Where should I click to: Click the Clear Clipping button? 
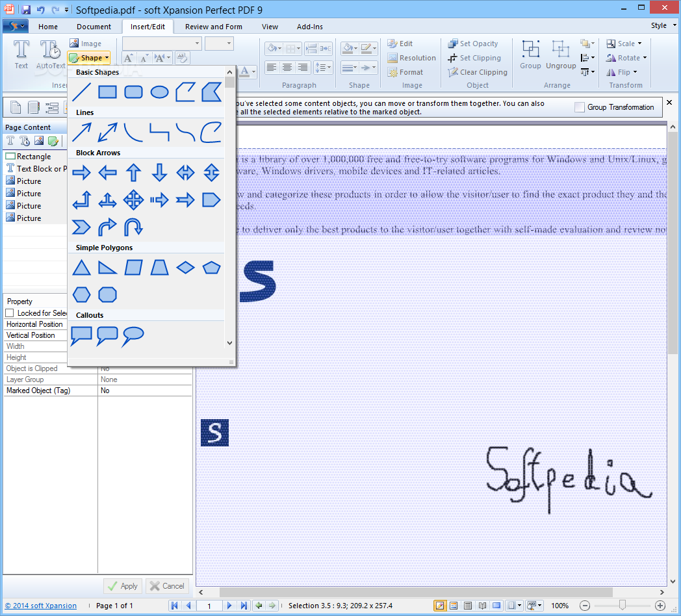[478, 72]
